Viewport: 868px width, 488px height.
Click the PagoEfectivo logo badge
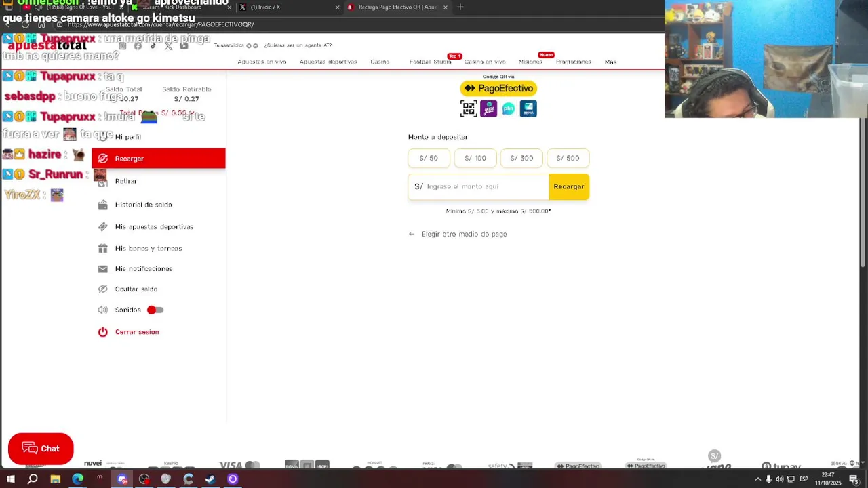coord(498,89)
